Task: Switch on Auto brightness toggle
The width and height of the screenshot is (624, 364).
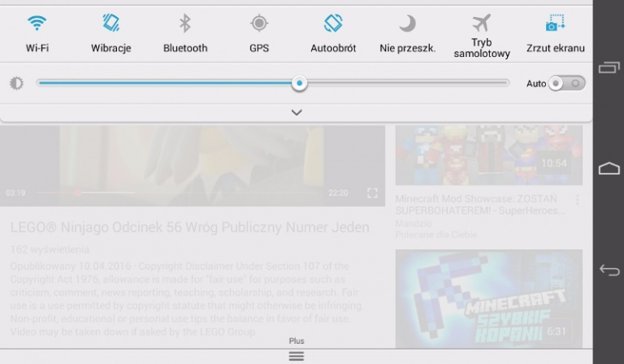Action: 566,83
